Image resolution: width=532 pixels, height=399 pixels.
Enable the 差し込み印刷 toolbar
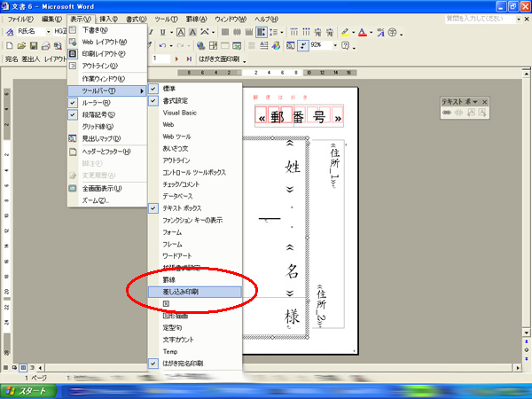click(x=195, y=292)
